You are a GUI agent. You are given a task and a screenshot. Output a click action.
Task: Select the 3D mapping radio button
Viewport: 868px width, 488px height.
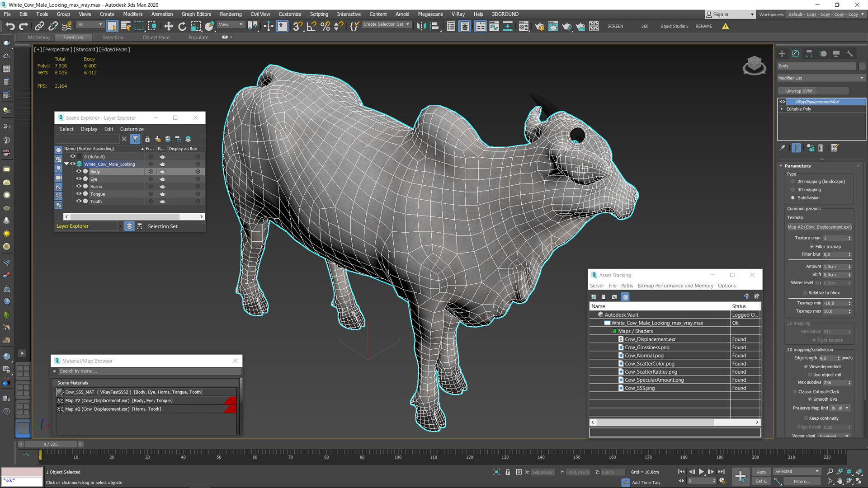point(793,190)
